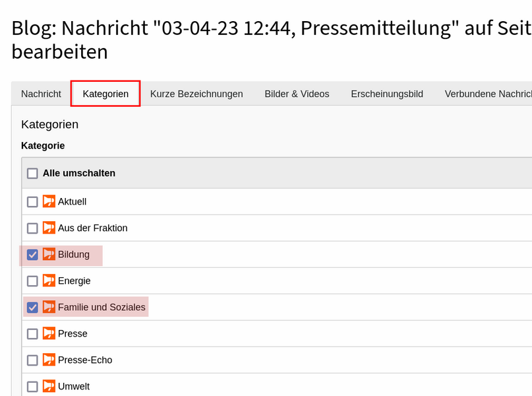
Task: Click the Presse-Echo category icon
Action: pos(49,360)
